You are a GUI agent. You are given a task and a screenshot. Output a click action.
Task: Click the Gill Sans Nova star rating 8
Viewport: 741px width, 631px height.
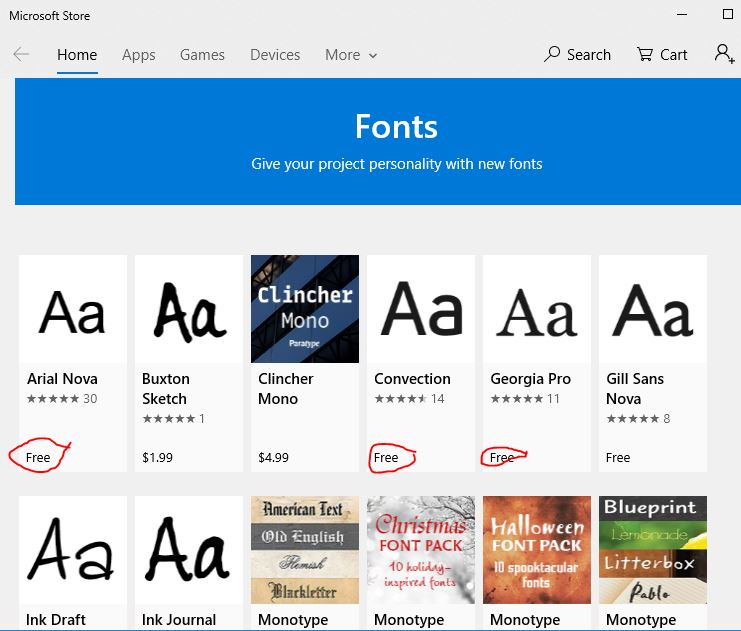click(638, 419)
